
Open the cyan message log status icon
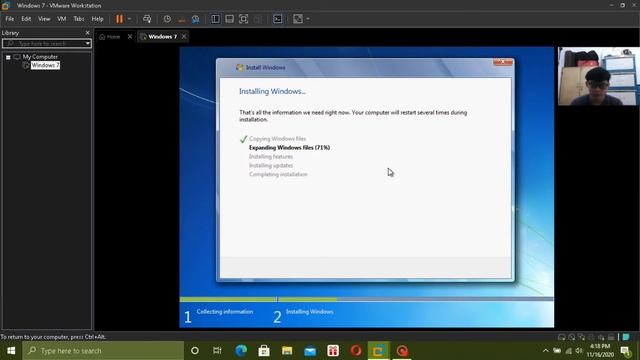click(x=626, y=337)
